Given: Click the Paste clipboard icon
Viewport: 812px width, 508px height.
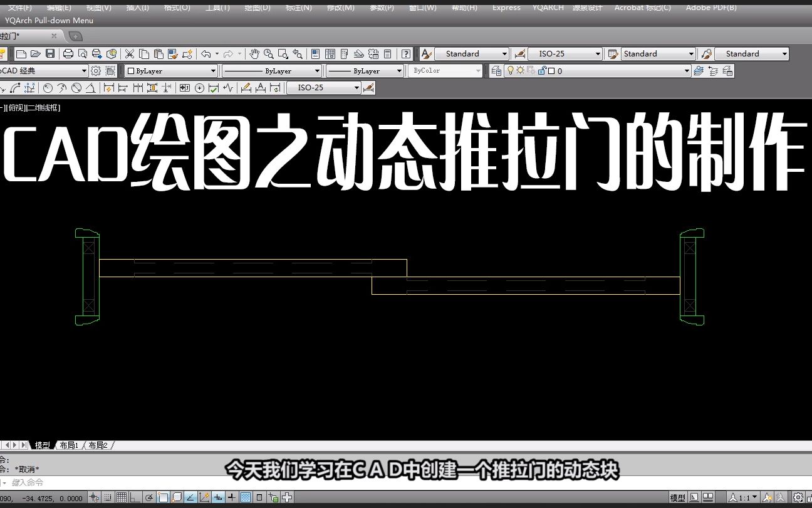Looking at the screenshot, I should pyautogui.click(x=158, y=54).
